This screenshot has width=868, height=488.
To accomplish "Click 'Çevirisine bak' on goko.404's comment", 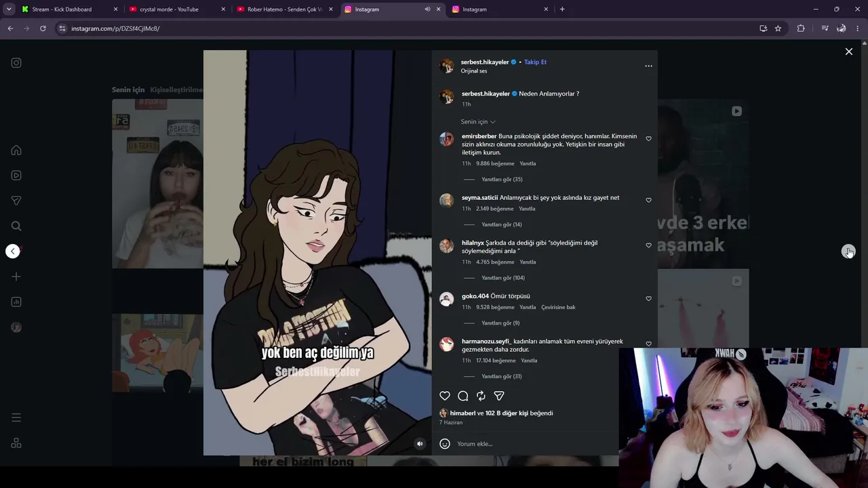I will point(558,308).
